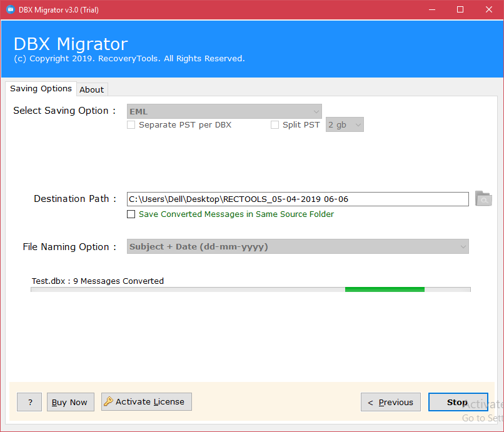The width and height of the screenshot is (504, 432).
Task: Stop the conversion with the Stop button
Action: coord(458,402)
